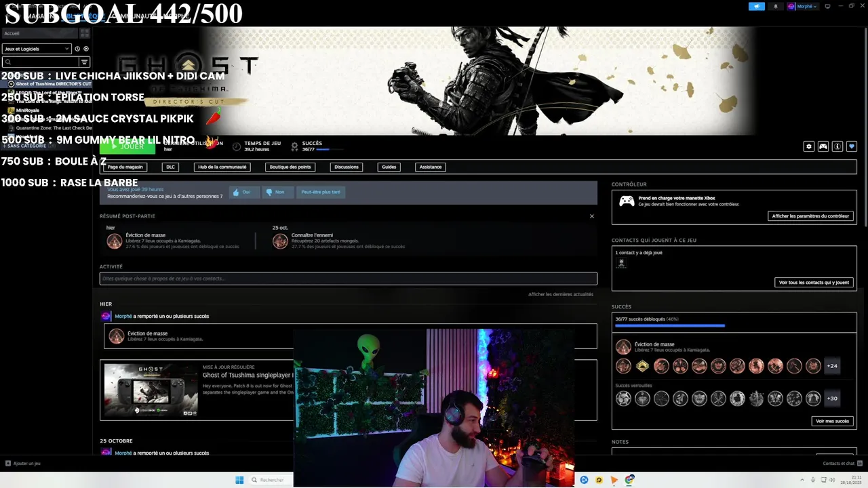Image resolution: width=868 pixels, height=488 pixels.
Task: Expand the +24 unlocked achievements
Action: tap(832, 366)
